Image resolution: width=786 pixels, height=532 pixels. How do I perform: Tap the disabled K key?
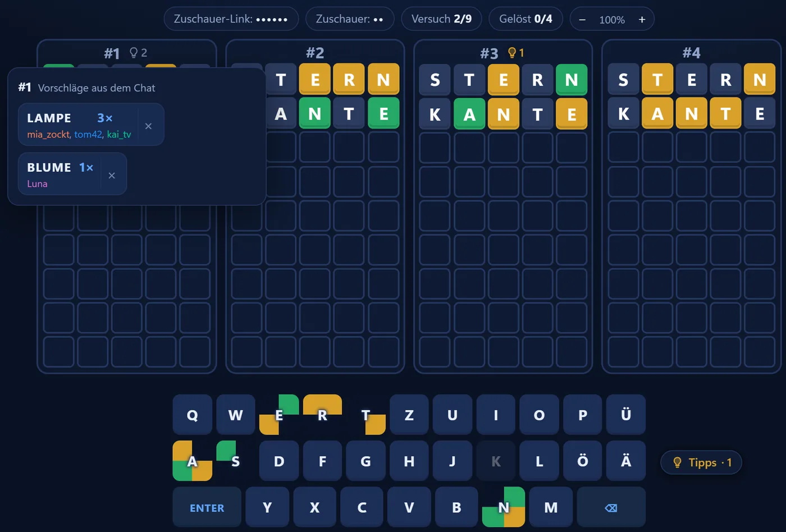(496, 461)
